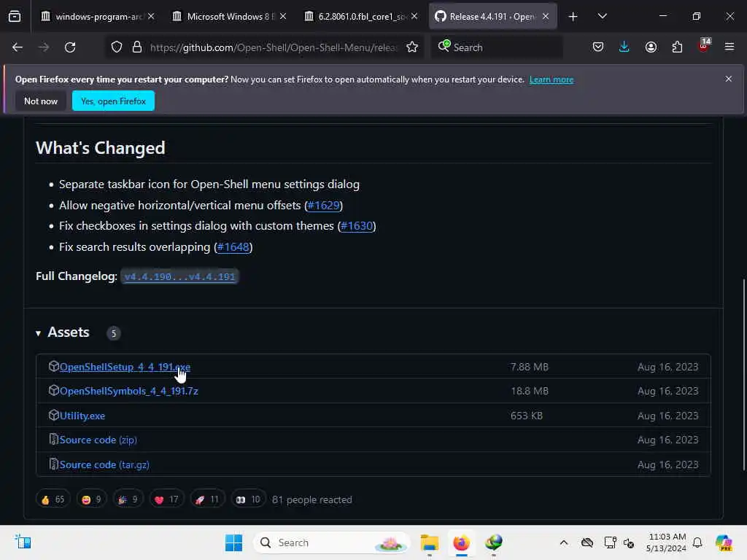Click Yes, open Firefox button
This screenshot has height=560, width=747.
(113, 101)
